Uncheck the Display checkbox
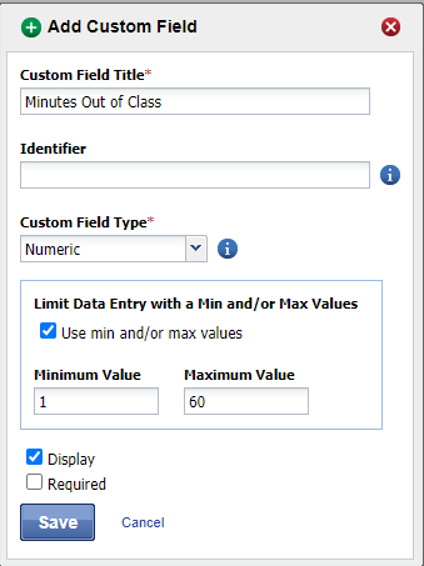Image resolution: width=424 pixels, height=566 pixels. (x=34, y=457)
